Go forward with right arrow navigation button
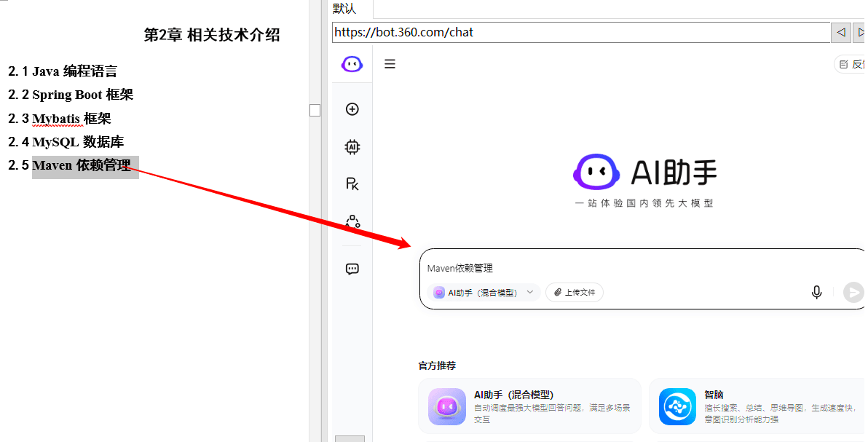 tap(860, 32)
